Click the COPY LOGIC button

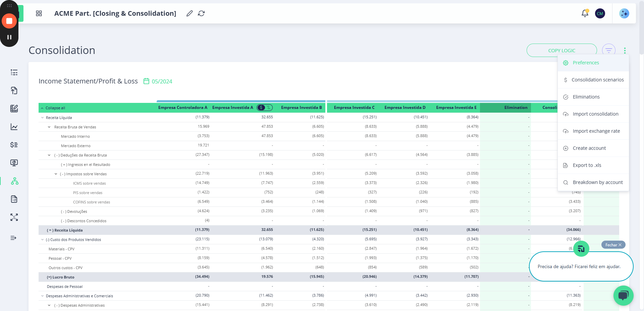coord(561,50)
